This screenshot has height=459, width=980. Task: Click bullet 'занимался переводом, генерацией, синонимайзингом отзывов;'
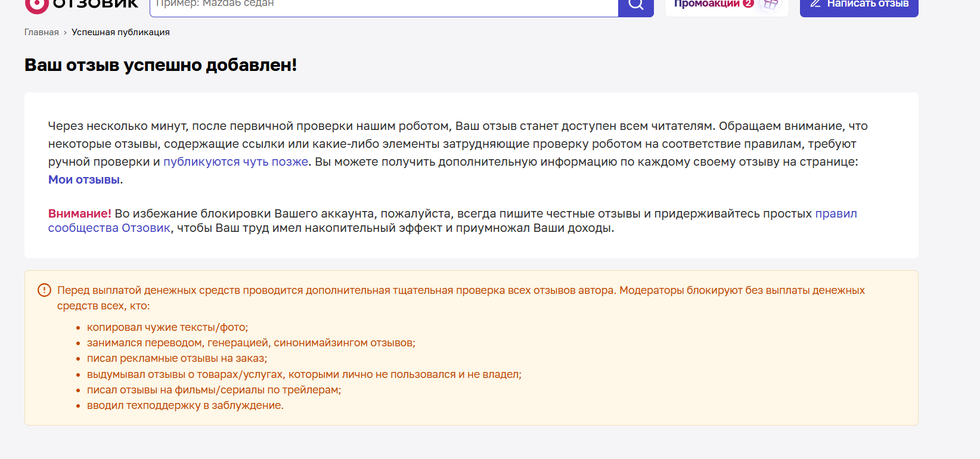point(251,343)
